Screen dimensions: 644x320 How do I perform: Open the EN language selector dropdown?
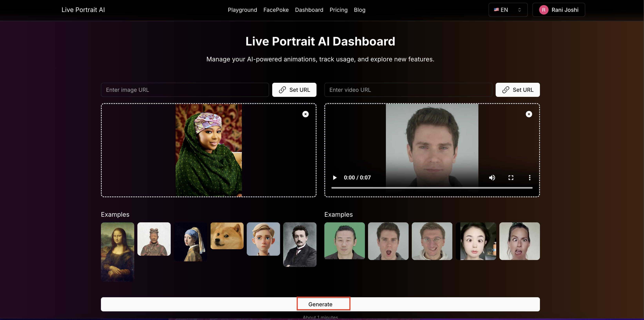(x=508, y=10)
